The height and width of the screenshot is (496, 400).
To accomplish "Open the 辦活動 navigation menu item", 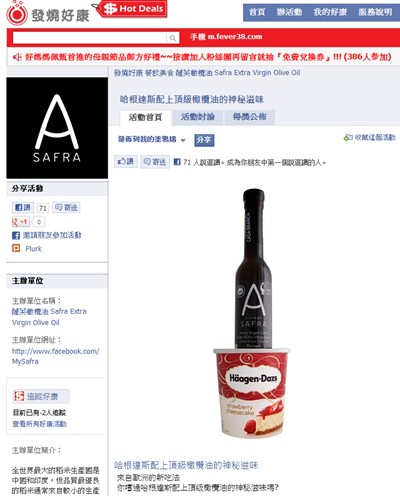I will (x=289, y=12).
